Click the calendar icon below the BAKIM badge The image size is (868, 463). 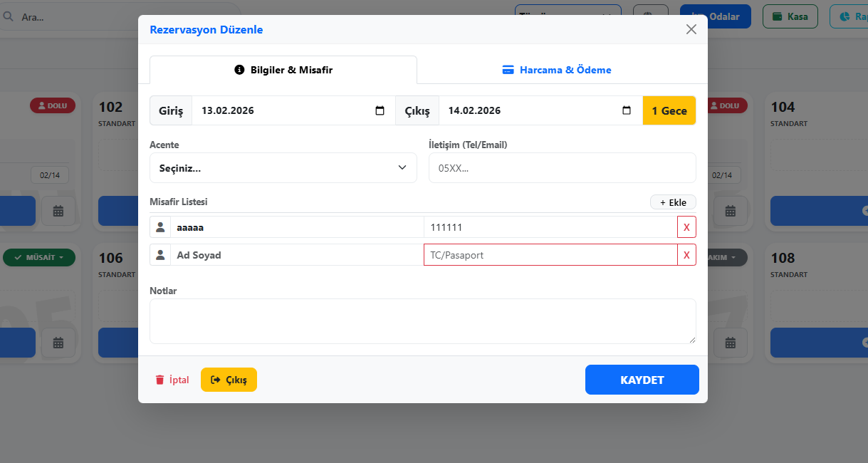pyautogui.click(x=730, y=343)
